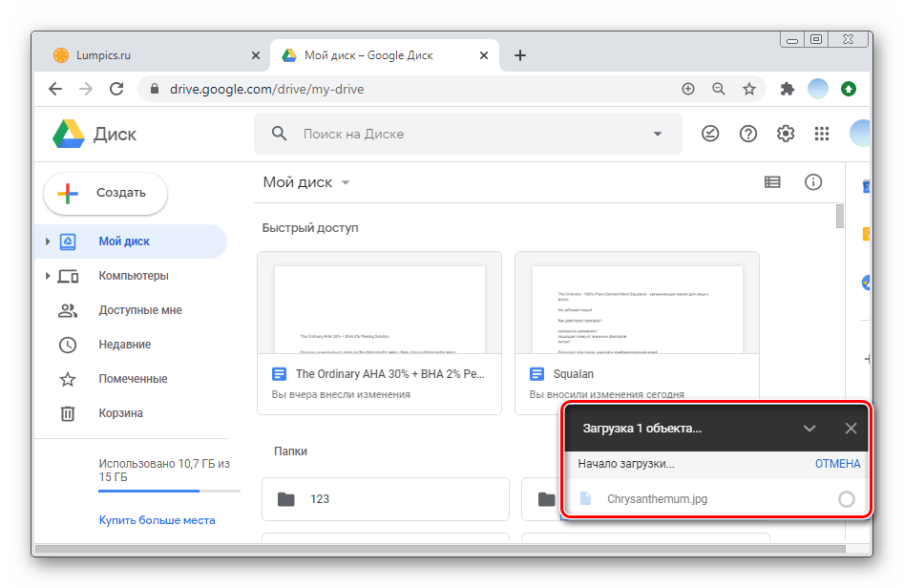Open the Мой диск dropdown header
This screenshot has height=588, width=904.
pyautogui.click(x=306, y=182)
